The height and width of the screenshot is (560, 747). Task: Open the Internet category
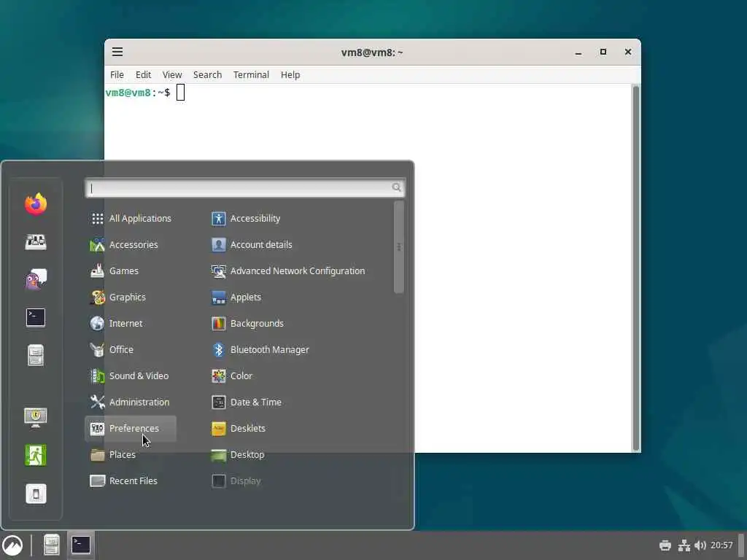(x=131, y=323)
